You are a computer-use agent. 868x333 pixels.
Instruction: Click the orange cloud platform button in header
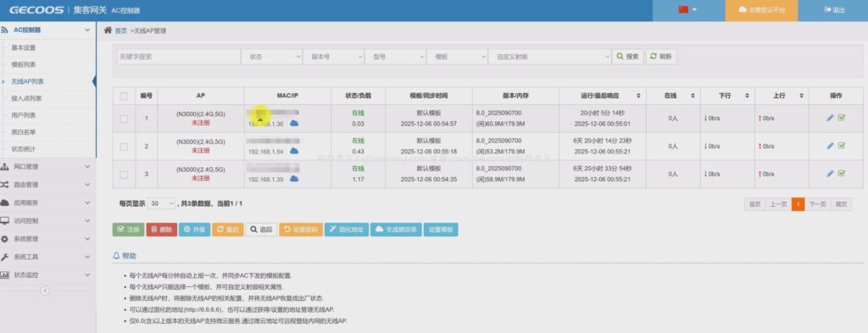coord(762,10)
